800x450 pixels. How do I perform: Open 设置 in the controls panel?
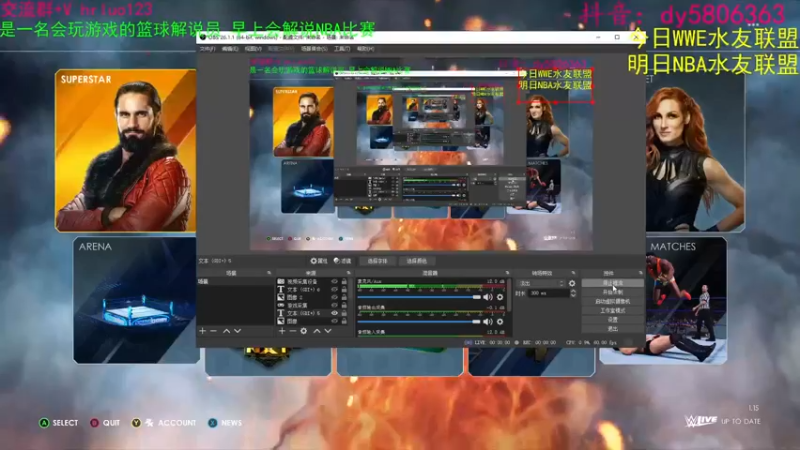pyautogui.click(x=612, y=319)
